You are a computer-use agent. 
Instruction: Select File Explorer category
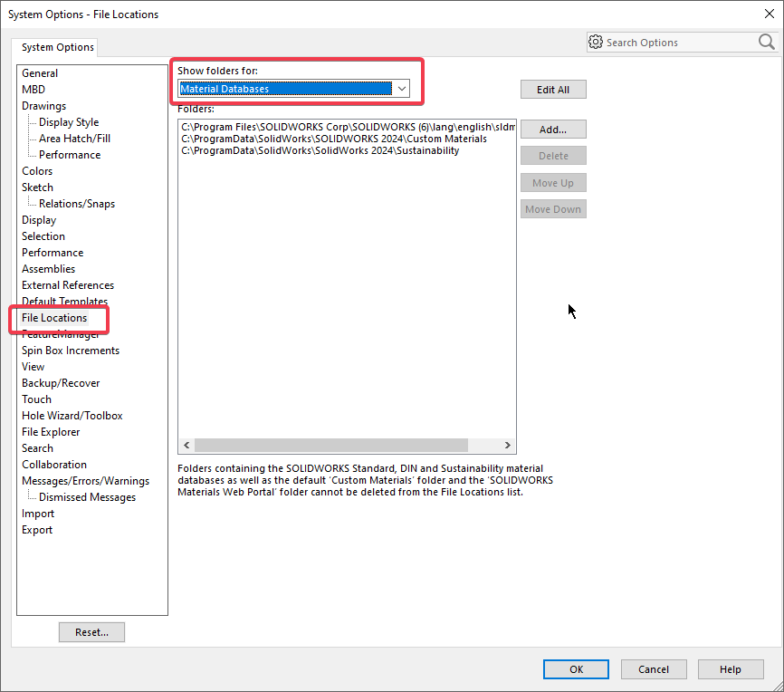(51, 432)
